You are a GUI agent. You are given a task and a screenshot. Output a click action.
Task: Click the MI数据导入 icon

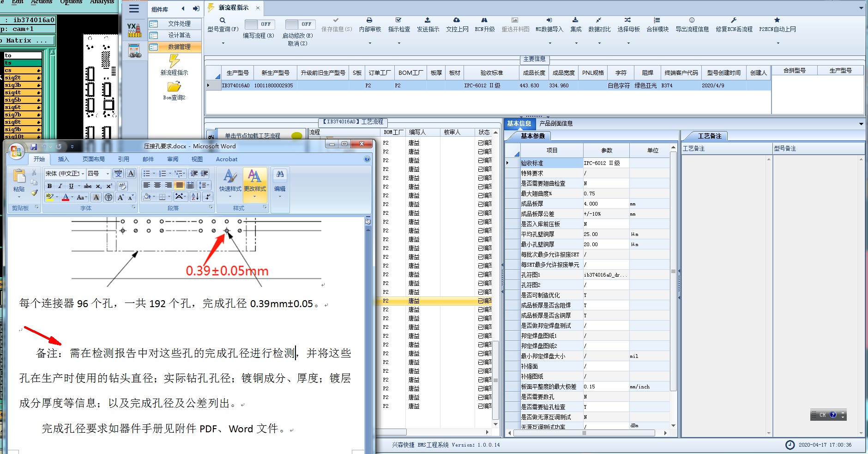click(549, 20)
